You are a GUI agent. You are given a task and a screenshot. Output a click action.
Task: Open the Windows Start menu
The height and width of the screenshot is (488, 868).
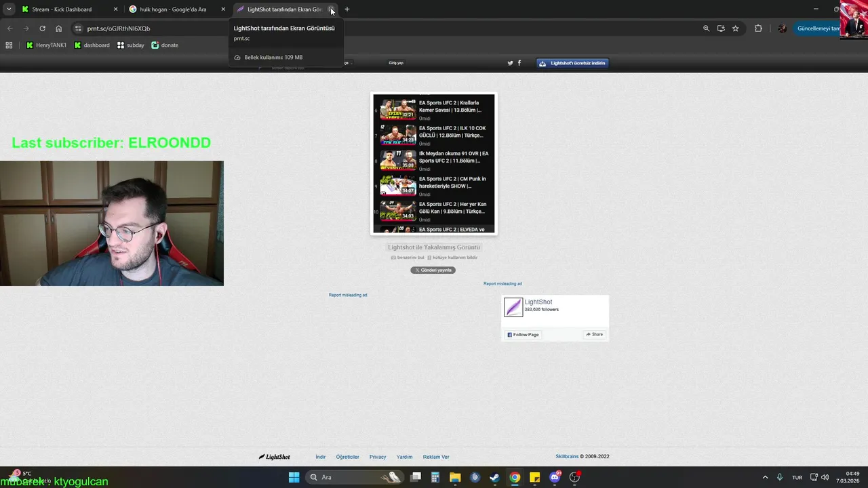(x=294, y=477)
